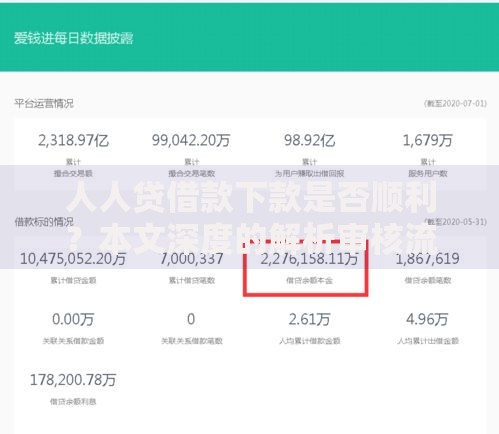Click the highlighted value 2,276,158.11万

pyautogui.click(x=310, y=259)
